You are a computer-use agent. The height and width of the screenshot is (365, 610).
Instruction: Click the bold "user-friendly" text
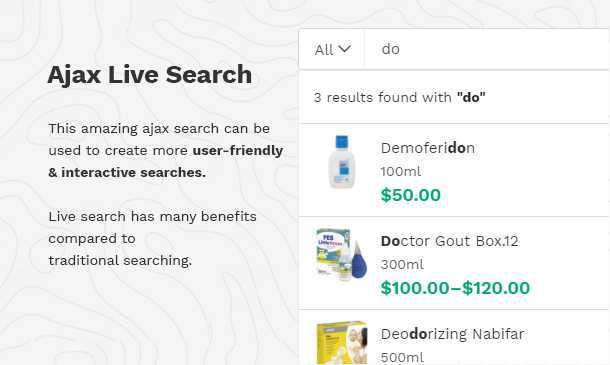pos(238,151)
